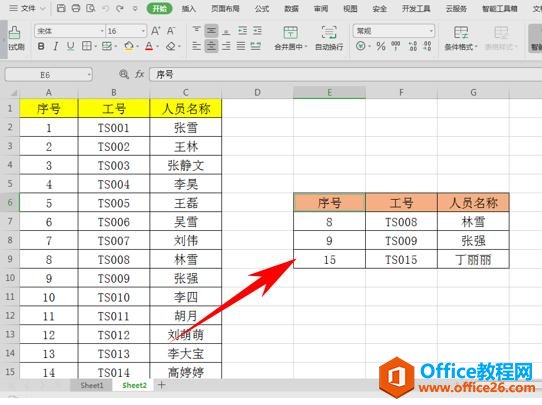Click the fx insert function icon
Screen dimensions: 542x405
[x=139, y=74]
